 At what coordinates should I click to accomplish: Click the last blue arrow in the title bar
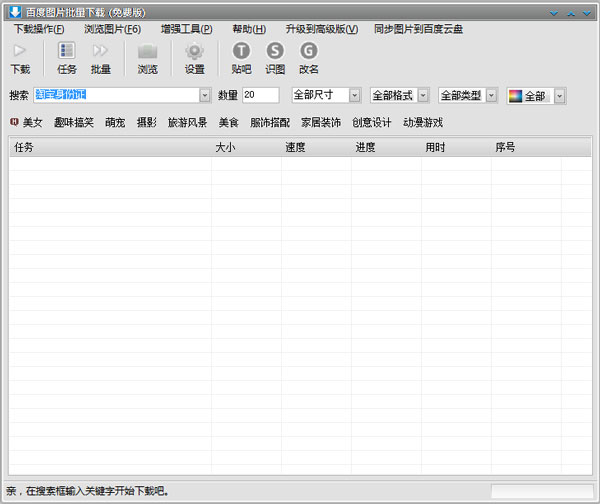click(587, 13)
